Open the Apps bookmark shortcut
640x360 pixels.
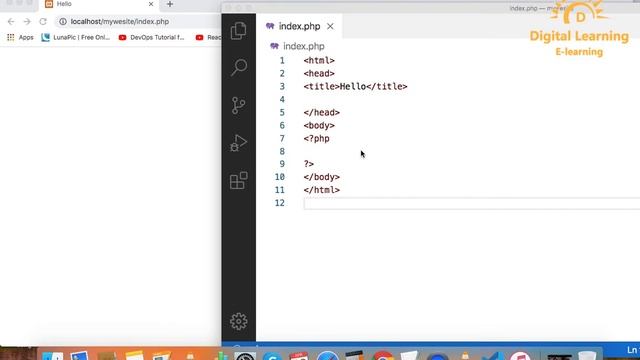[20, 38]
